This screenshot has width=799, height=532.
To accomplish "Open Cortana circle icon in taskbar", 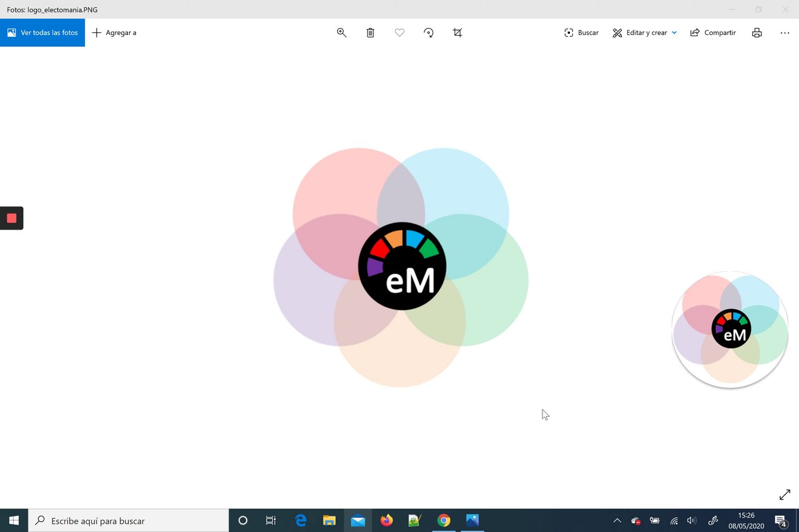I will [243, 520].
